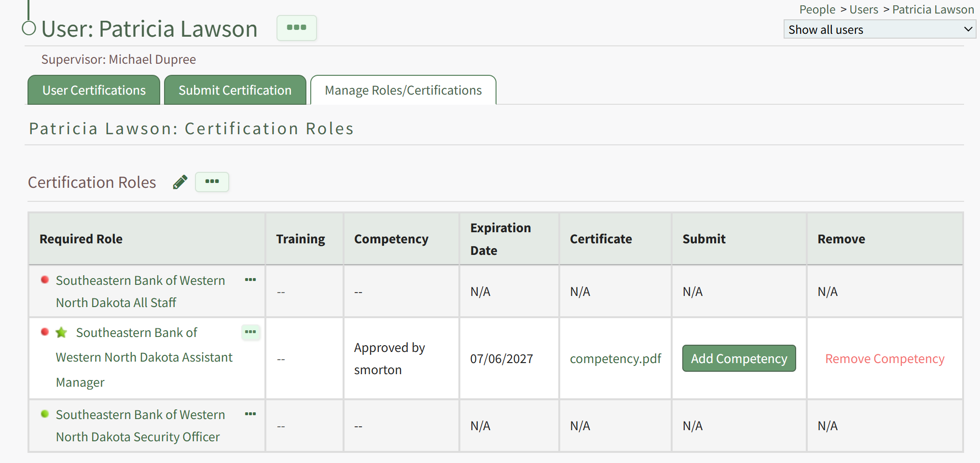Open the competency.pdf certificate file
980x463 pixels.
[x=615, y=359]
